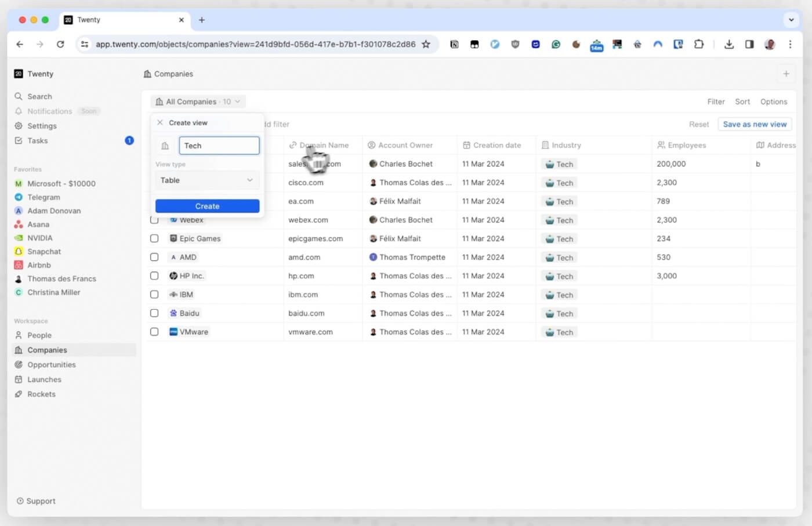Open the Opportunities workspace section
The width and height of the screenshot is (812, 526).
52,364
